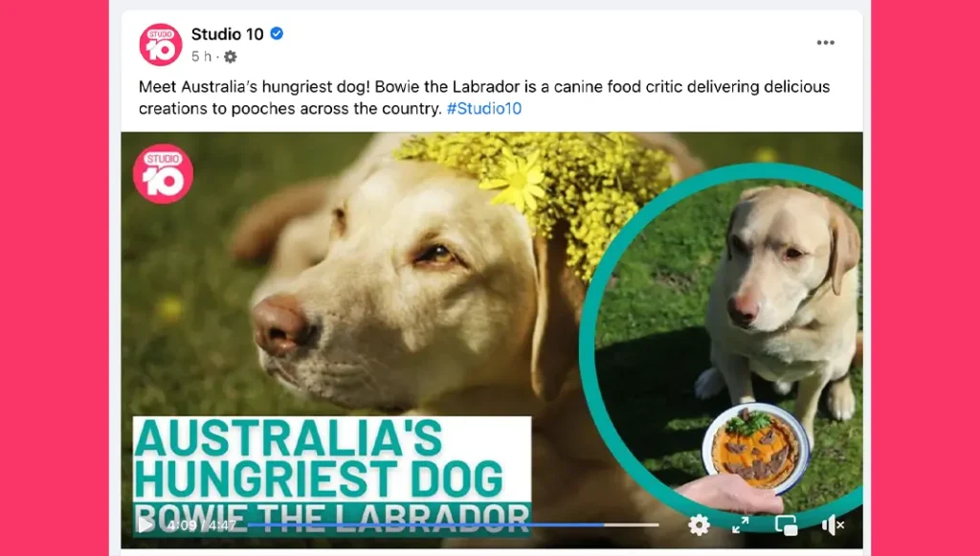Open the 5 h post timestamp
The height and width of the screenshot is (556, 980).
click(201, 56)
